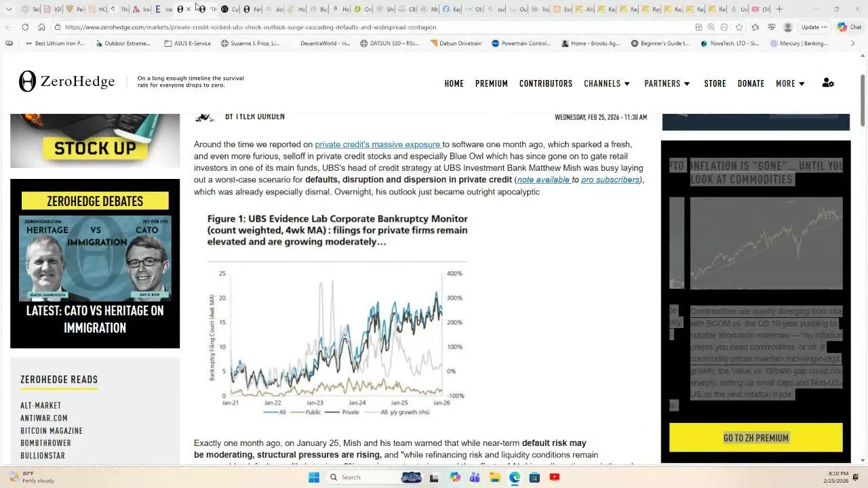Open the Copilot Chat button
Image resolution: width=868 pixels, height=488 pixels.
tap(850, 27)
